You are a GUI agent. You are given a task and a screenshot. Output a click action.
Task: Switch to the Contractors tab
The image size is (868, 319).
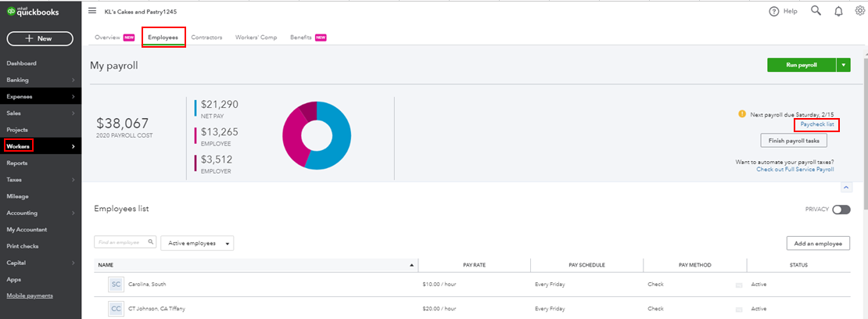(206, 38)
